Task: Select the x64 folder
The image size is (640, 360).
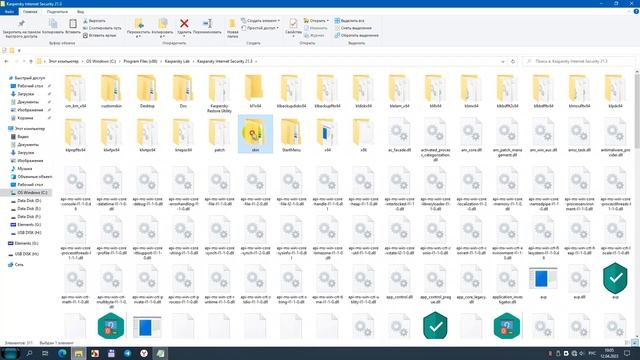Action: click(327, 135)
